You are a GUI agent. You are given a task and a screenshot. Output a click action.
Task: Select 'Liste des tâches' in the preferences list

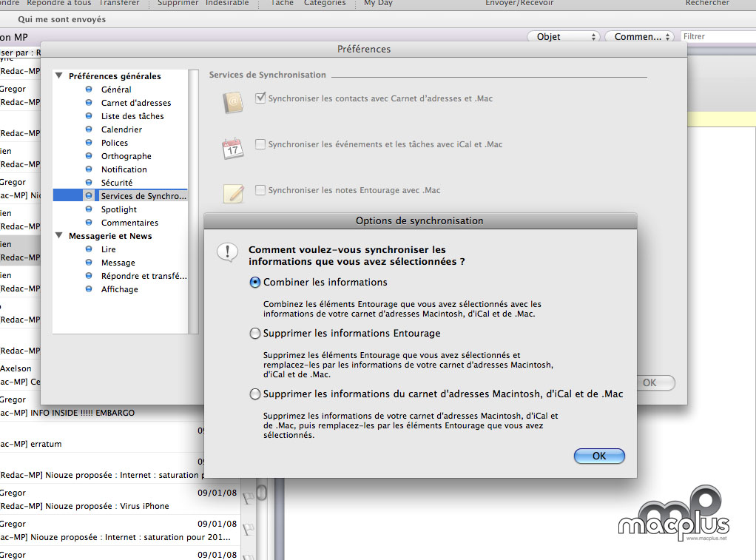click(132, 115)
